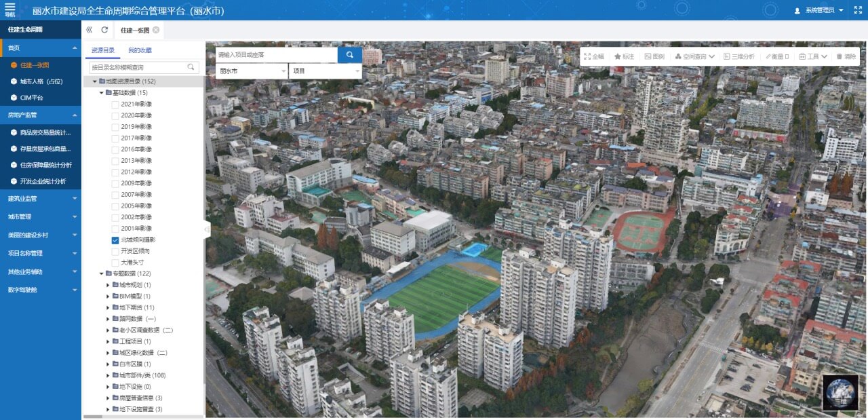Open the 丽水市 city dropdown
This screenshot has width=868, height=420.
tap(252, 71)
